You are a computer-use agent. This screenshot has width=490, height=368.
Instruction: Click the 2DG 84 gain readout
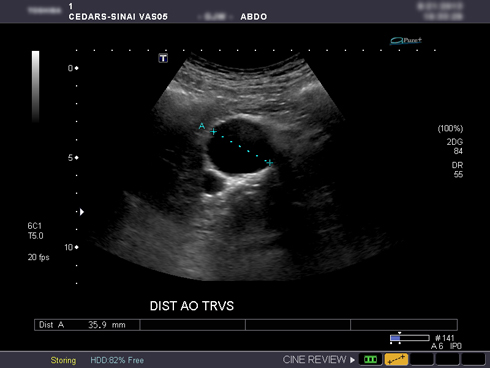(455, 146)
